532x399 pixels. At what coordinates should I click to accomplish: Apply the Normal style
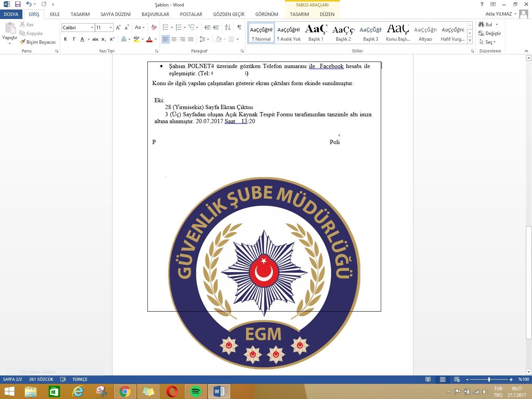click(261, 33)
